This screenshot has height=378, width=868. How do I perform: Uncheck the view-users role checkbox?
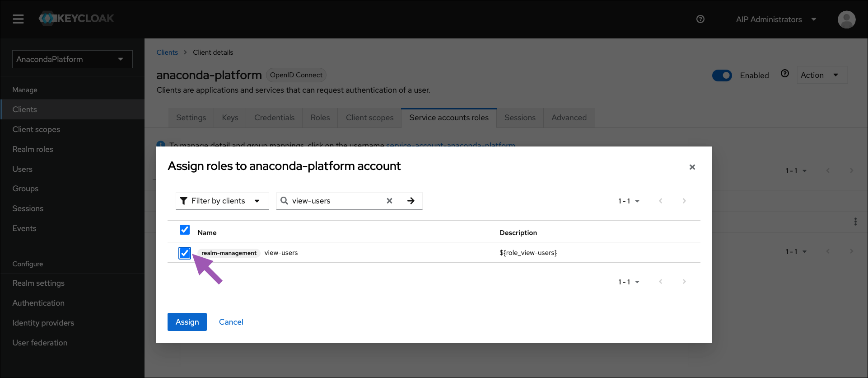coord(185,253)
